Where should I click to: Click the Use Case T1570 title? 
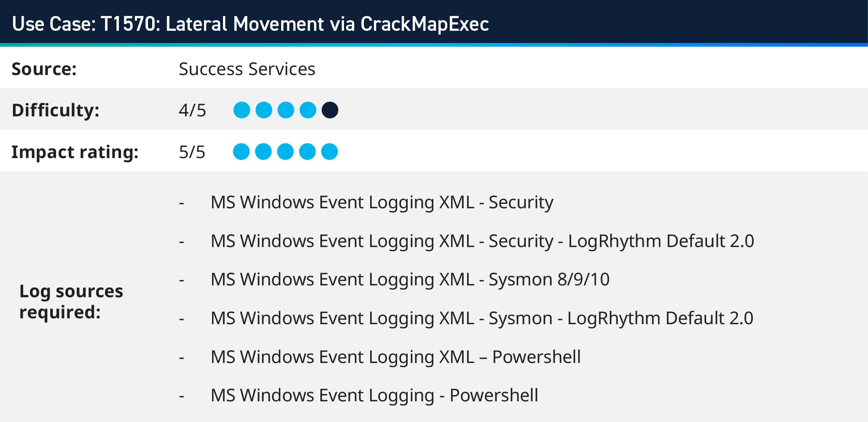point(250,24)
